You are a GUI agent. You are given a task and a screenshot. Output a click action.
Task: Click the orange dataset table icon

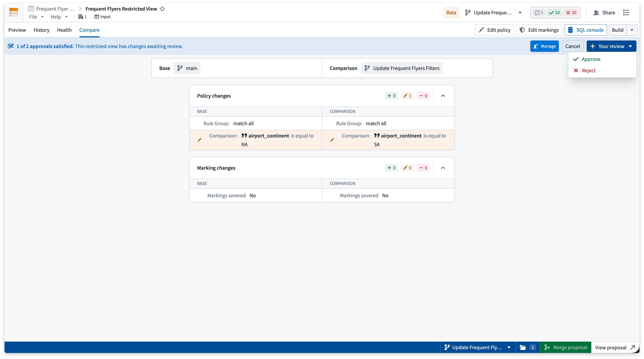coord(13,12)
